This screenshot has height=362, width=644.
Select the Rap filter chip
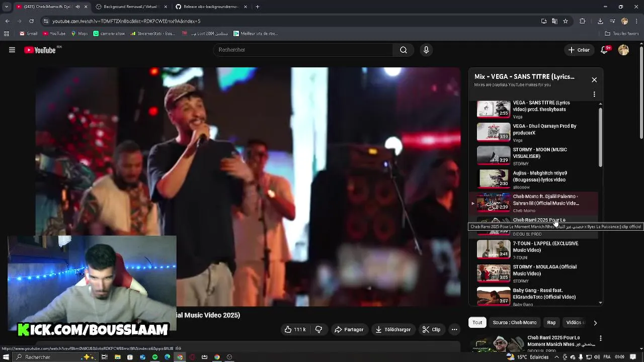pos(551,323)
